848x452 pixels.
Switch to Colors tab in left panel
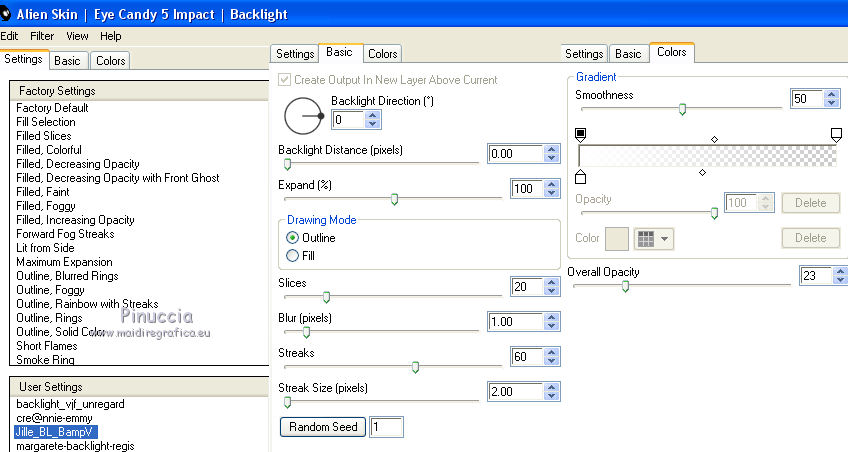(110, 61)
